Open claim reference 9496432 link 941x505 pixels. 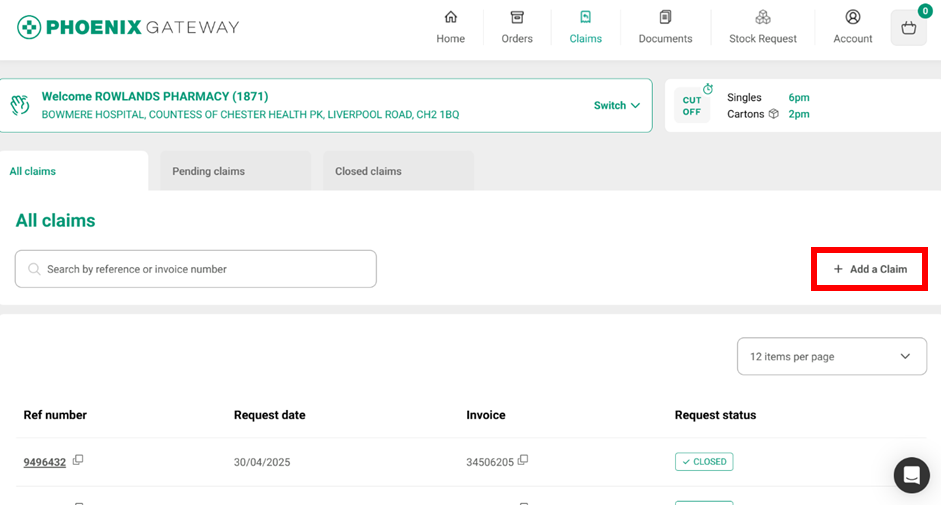coord(45,462)
